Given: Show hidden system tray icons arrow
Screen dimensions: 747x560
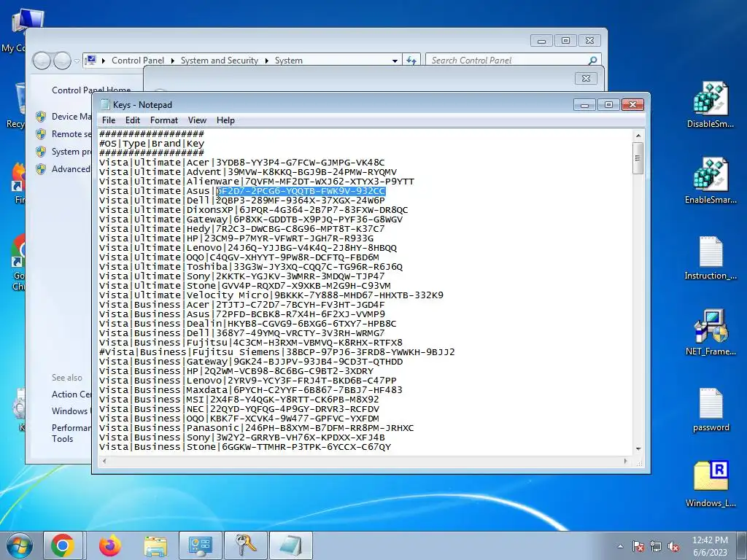Looking at the screenshot, I should tap(620, 546).
